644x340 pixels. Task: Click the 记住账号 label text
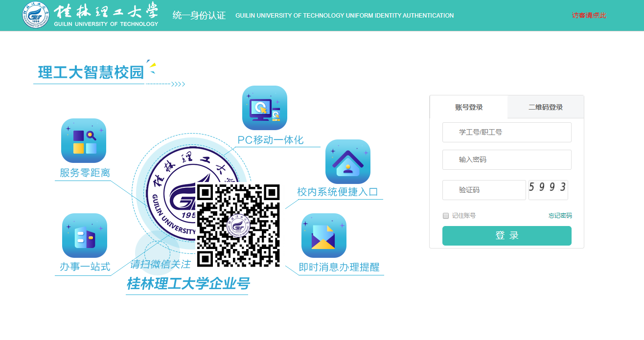pos(464,216)
